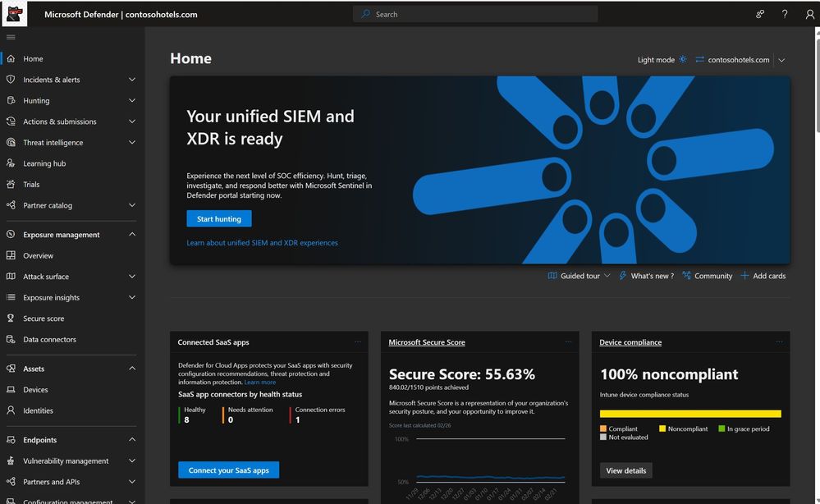Open the user account icon

[809, 14]
